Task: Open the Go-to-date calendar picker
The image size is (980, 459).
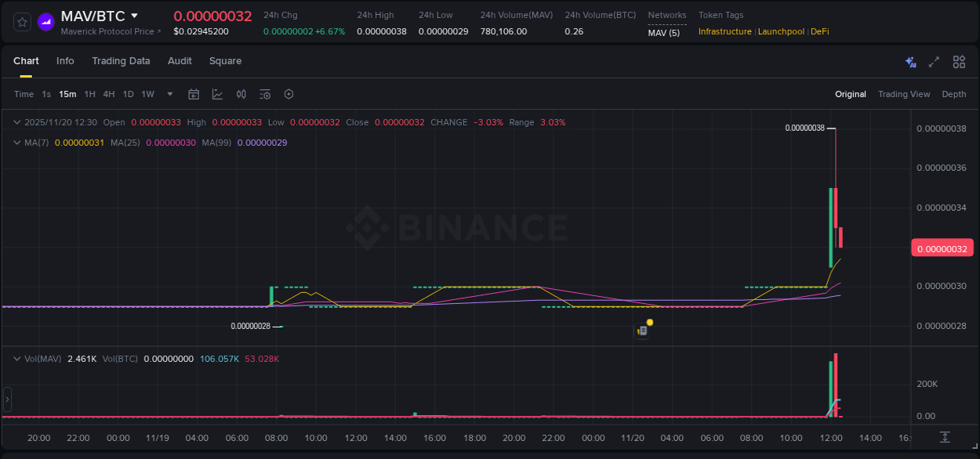Action: (x=194, y=94)
